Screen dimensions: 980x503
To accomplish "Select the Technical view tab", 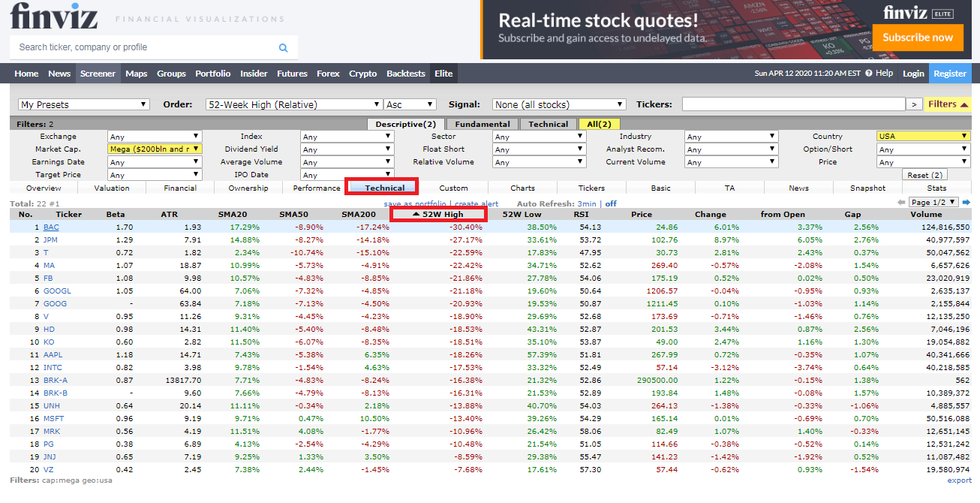I will click(385, 188).
